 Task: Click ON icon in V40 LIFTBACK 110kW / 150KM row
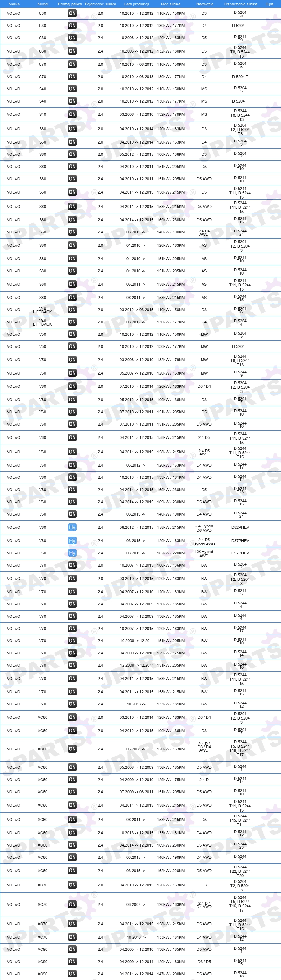pyautogui.click(x=72, y=310)
